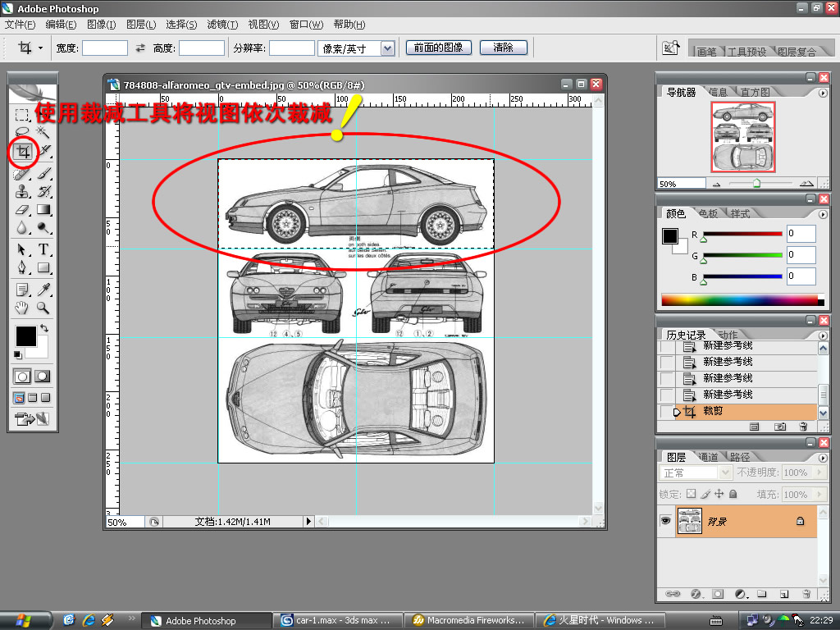Switch to Standard Screen mode
This screenshot has width=840, height=630.
point(19,398)
